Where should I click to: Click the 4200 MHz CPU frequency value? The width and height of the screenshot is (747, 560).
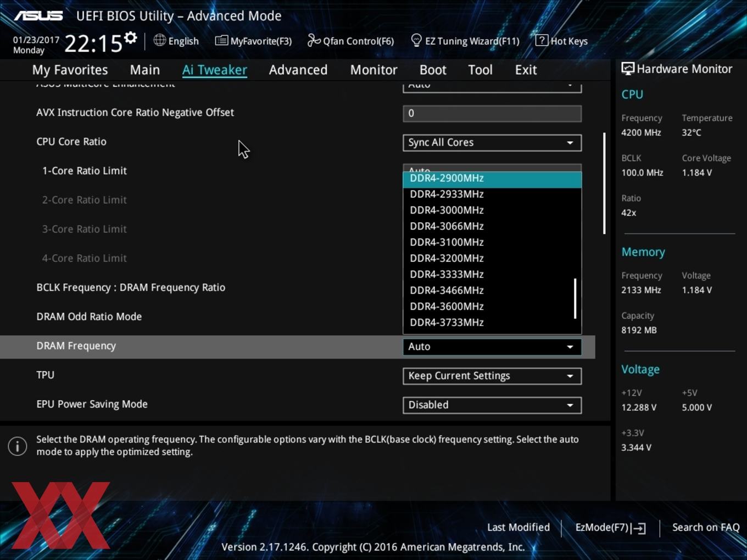pyautogui.click(x=641, y=132)
